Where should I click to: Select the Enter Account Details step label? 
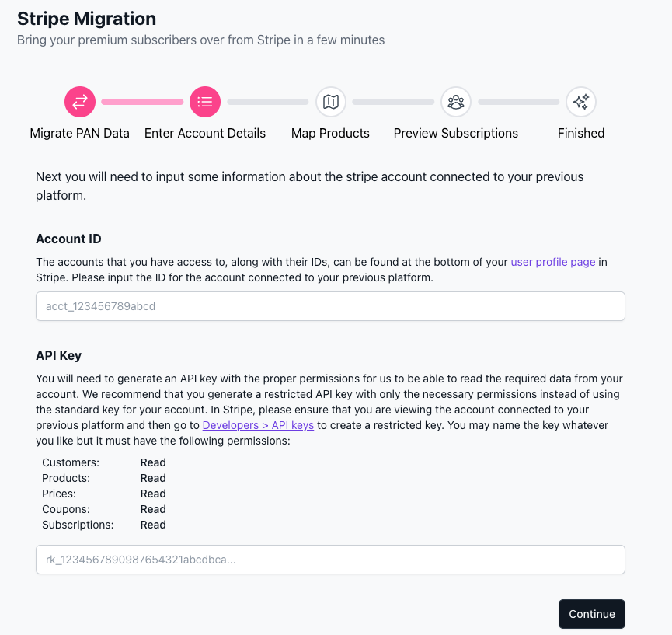click(x=205, y=134)
